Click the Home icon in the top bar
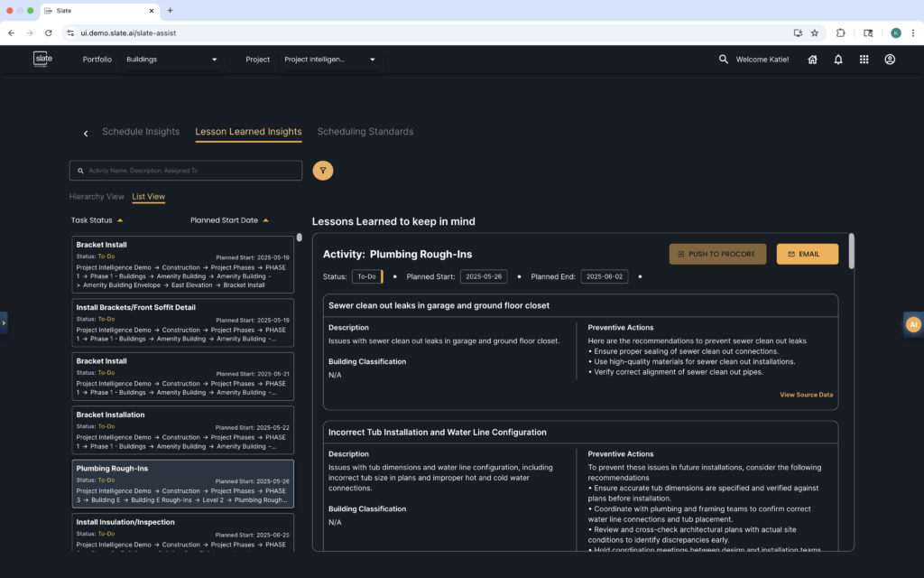The image size is (924, 578). pos(812,59)
